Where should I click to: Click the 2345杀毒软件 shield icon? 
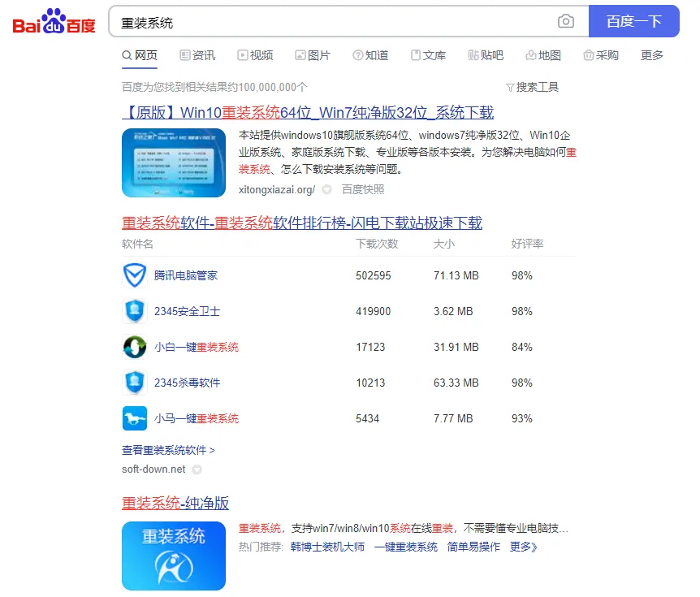click(x=134, y=383)
